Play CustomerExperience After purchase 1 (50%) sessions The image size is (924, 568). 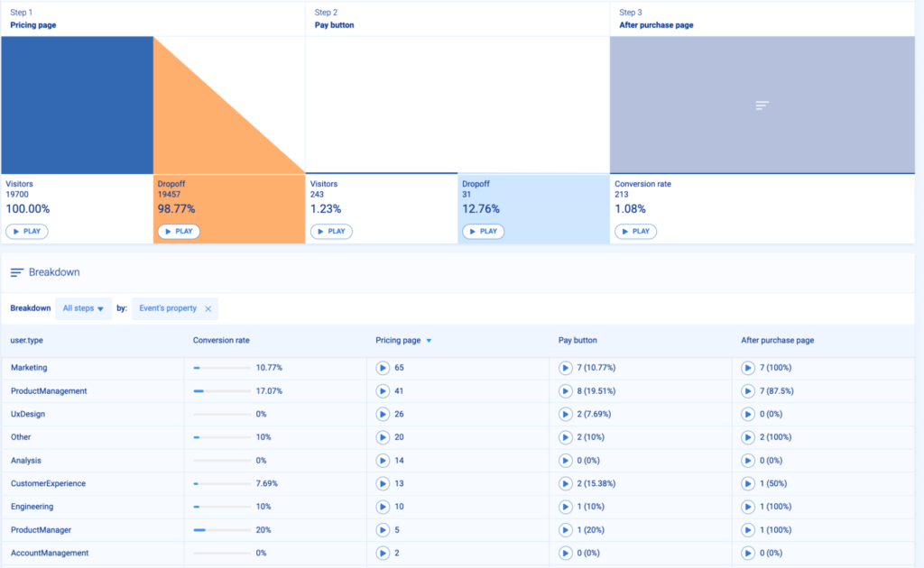(748, 484)
